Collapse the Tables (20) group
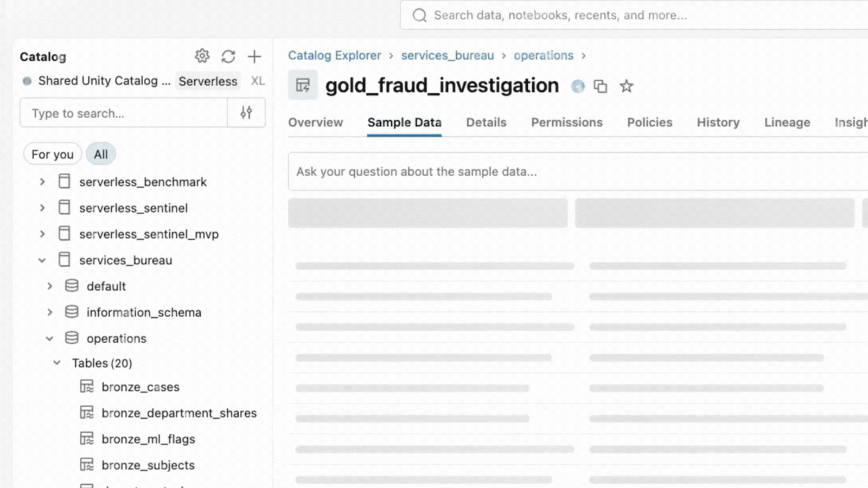This screenshot has height=488, width=868. pos(57,363)
